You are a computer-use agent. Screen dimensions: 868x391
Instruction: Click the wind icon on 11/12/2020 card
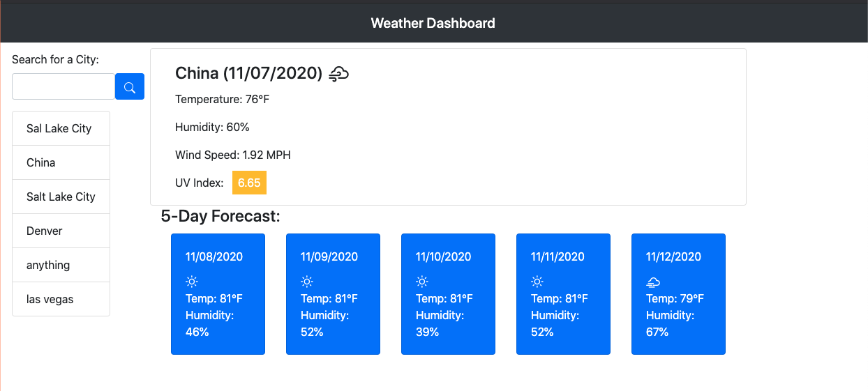pos(653,282)
